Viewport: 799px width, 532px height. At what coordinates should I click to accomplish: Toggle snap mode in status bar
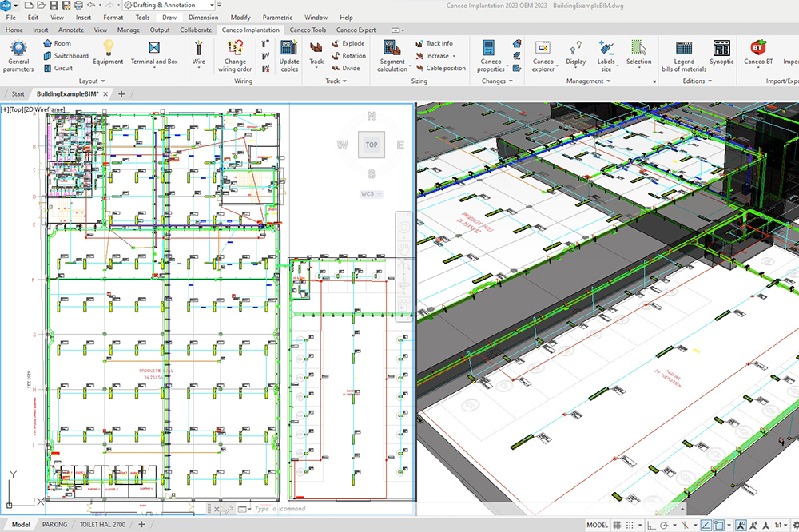coord(630,525)
